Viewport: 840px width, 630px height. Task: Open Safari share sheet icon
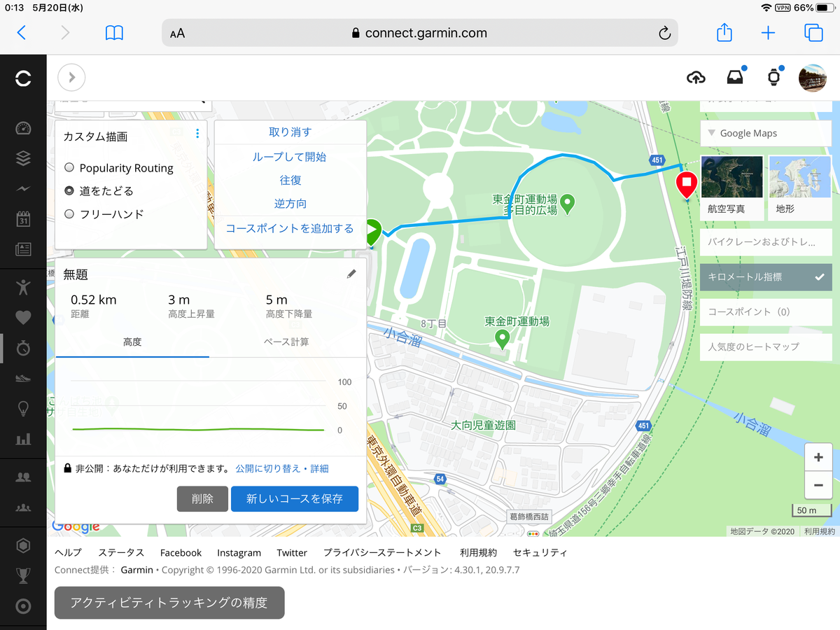click(724, 32)
